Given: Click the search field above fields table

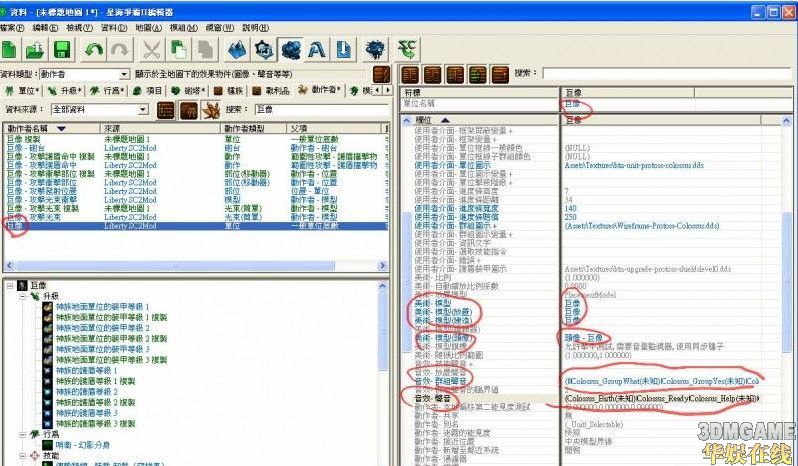Looking at the screenshot, I should (667, 74).
